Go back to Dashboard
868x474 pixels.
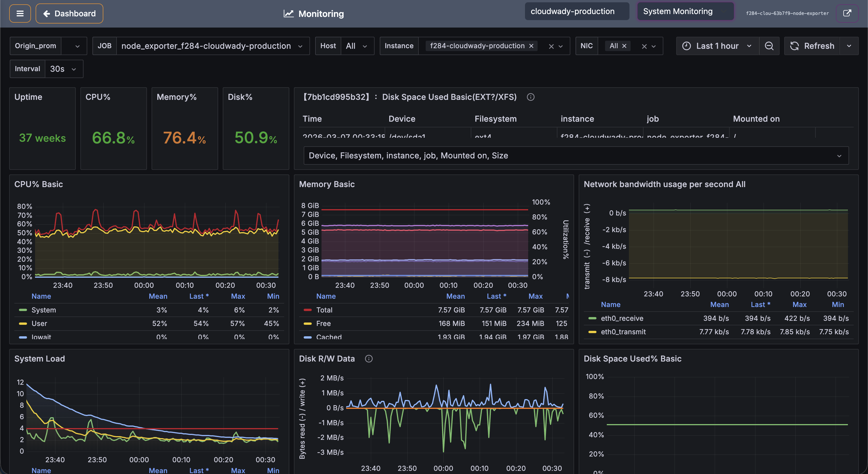[x=69, y=13]
